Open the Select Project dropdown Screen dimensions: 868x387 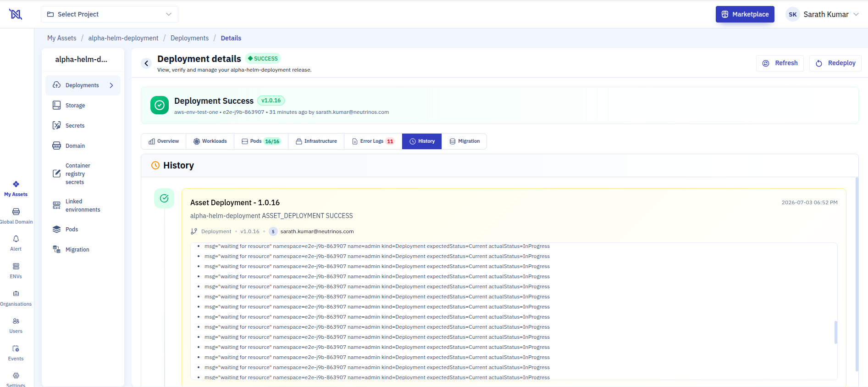pyautogui.click(x=110, y=14)
